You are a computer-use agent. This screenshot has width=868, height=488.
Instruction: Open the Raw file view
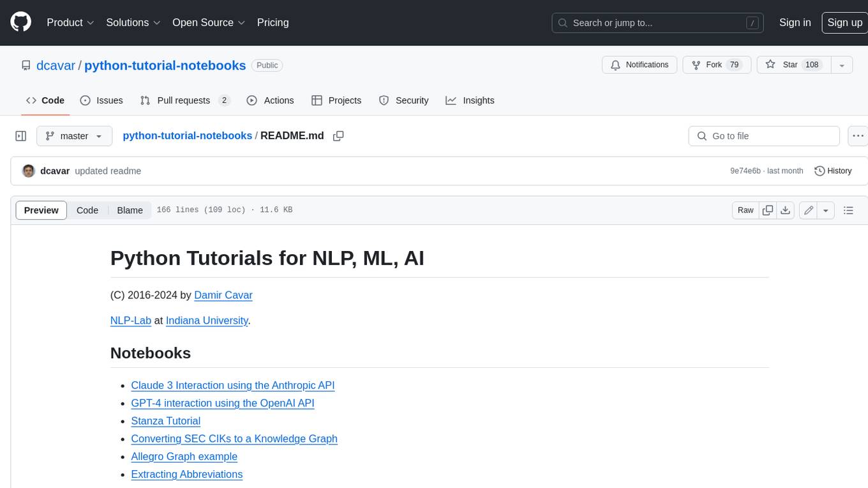click(745, 210)
